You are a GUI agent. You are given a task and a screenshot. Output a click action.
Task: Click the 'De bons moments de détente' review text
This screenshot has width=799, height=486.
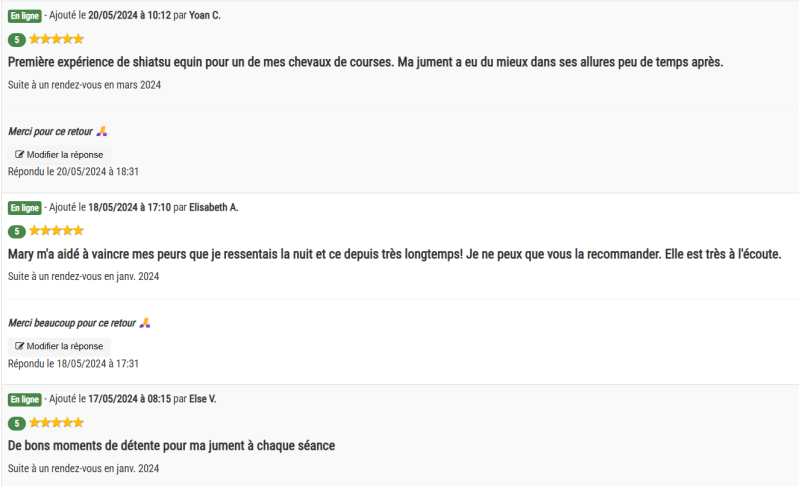click(x=171, y=446)
